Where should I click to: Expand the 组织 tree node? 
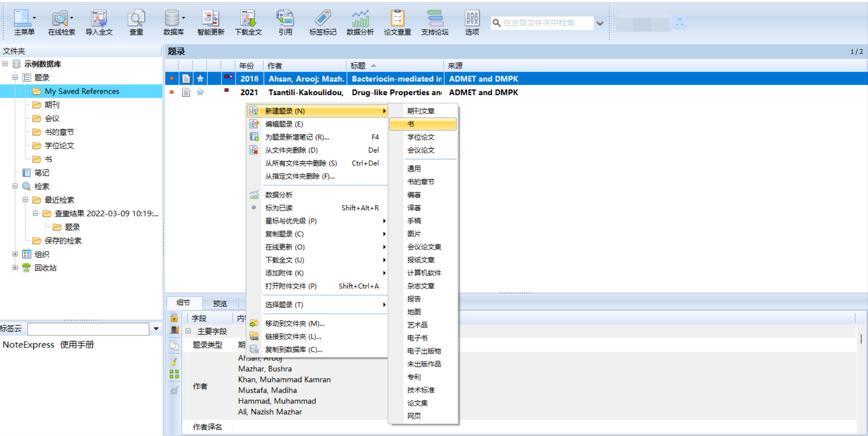click(x=15, y=254)
